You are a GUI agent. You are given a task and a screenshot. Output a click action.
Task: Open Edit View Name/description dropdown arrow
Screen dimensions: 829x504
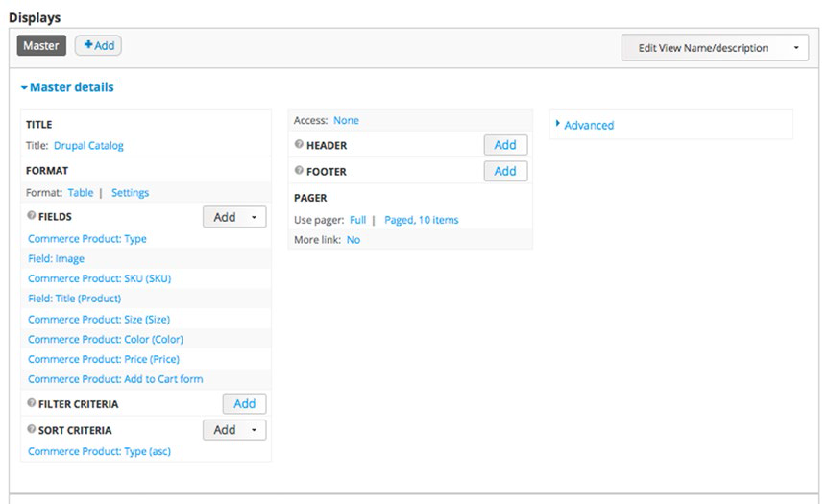click(x=796, y=48)
